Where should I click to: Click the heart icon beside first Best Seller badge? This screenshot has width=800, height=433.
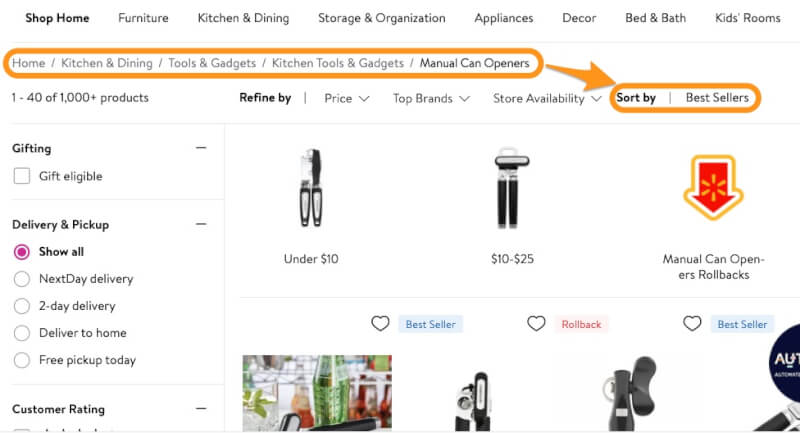[380, 324]
